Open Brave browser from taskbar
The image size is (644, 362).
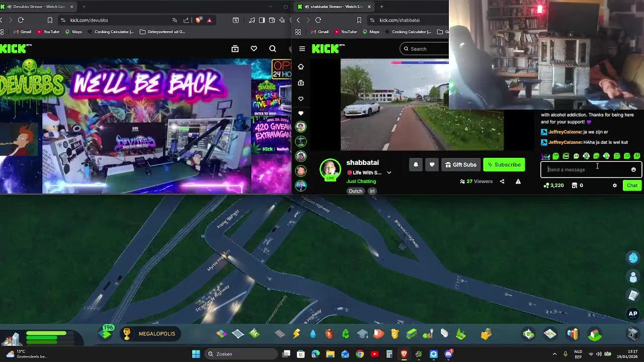(x=404, y=354)
